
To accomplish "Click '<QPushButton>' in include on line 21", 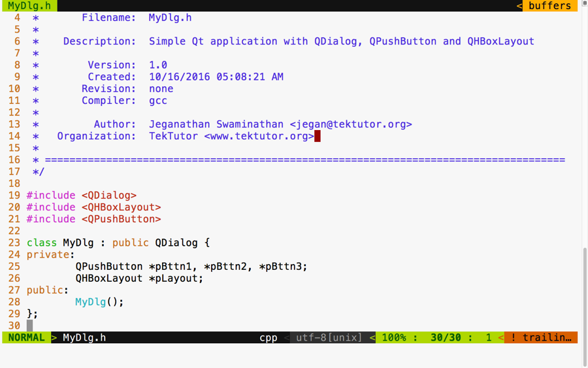I will coord(121,219).
